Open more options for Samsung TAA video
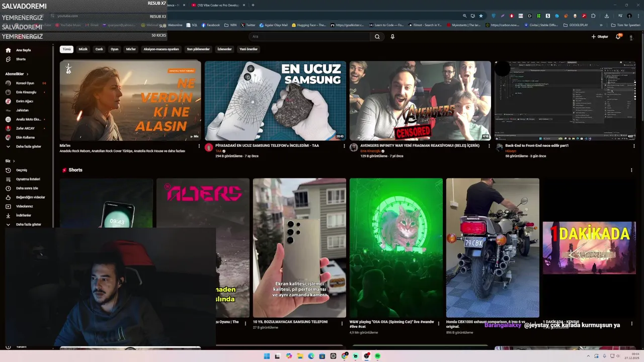Viewport: 644px width, 362px height. coord(344,146)
